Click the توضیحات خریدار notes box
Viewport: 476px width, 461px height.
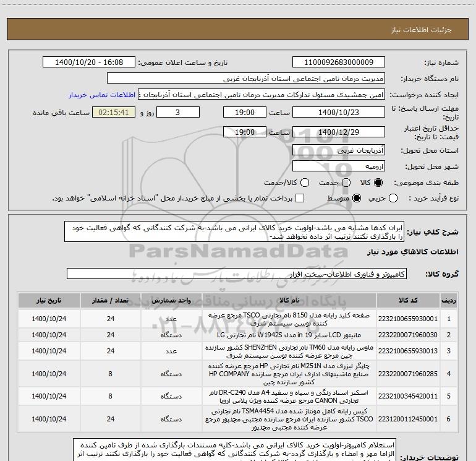(234, 450)
